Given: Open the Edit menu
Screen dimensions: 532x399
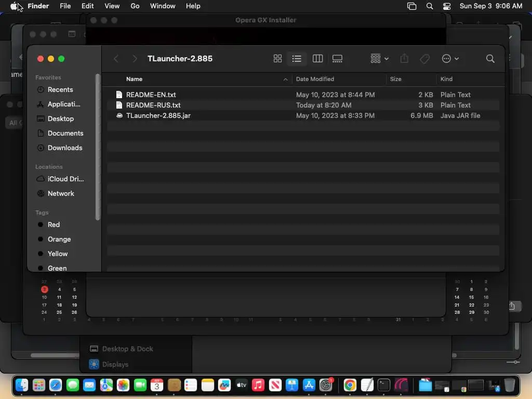Looking at the screenshot, I should [87, 6].
